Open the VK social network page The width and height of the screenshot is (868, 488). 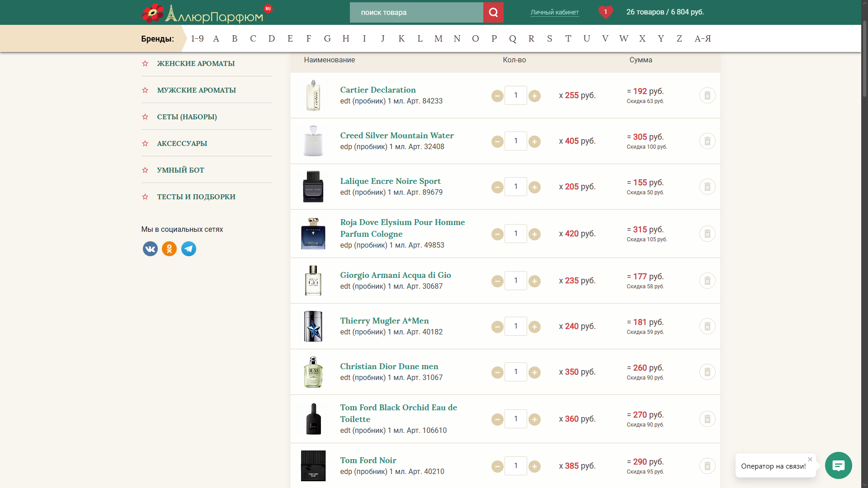point(150,249)
